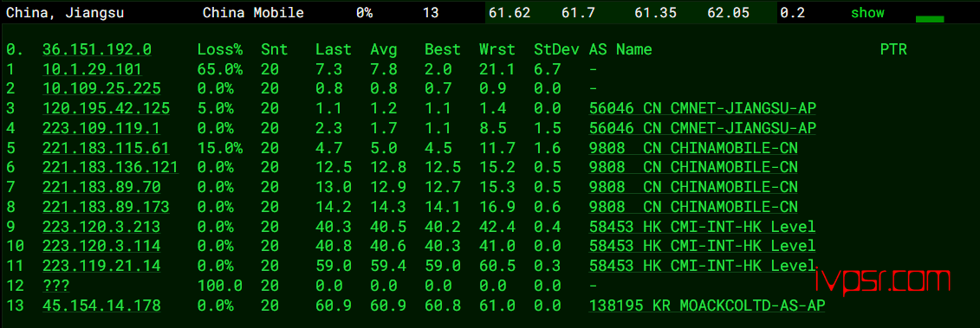Click the 'Last' column header

333,49
